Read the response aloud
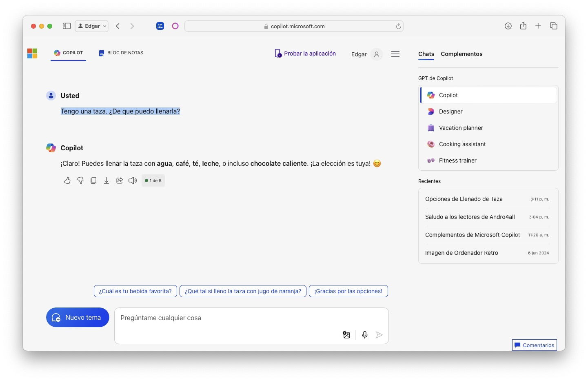This screenshot has height=381, width=588. coord(133,180)
